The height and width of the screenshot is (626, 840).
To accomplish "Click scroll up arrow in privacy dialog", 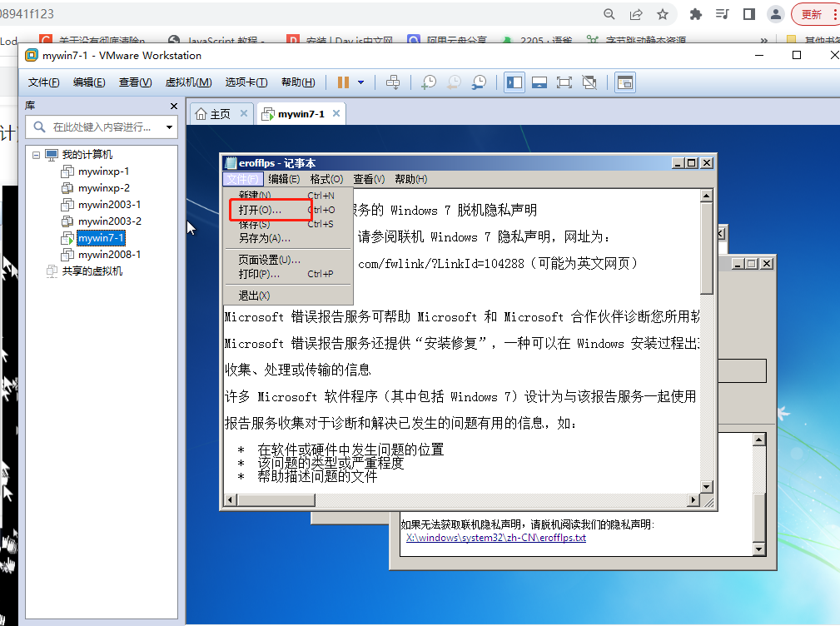I will pyautogui.click(x=759, y=440).
